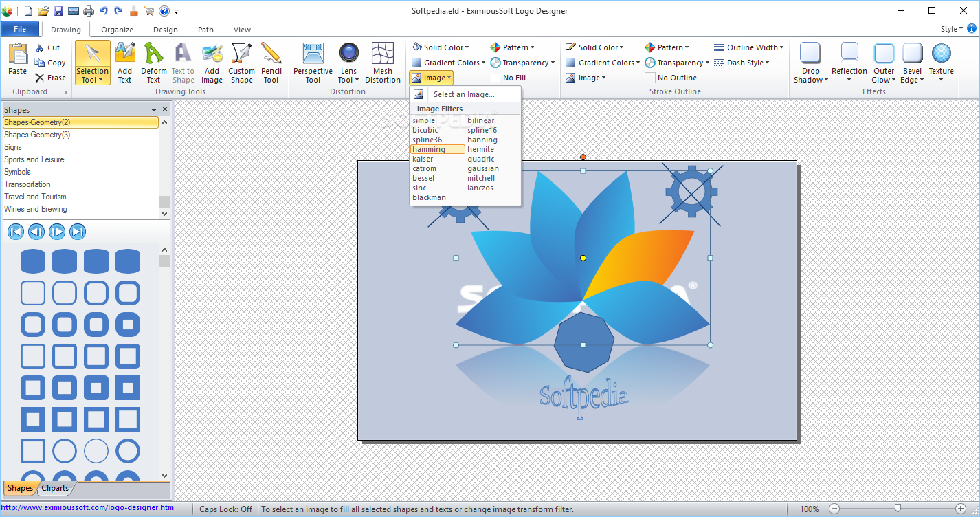Go to previous shape page
Image resolution: width=980 pixels, height=517 pixels.
point(36,232)
